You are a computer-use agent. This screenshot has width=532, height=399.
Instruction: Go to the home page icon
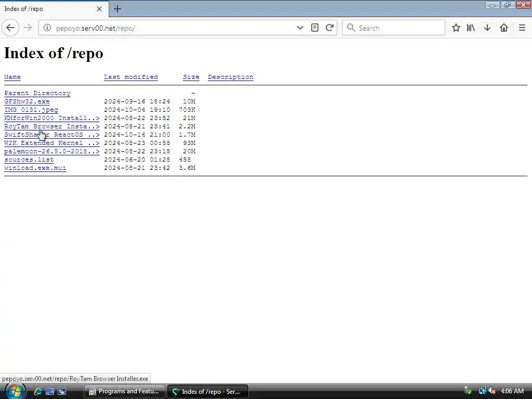coord(504,28)
